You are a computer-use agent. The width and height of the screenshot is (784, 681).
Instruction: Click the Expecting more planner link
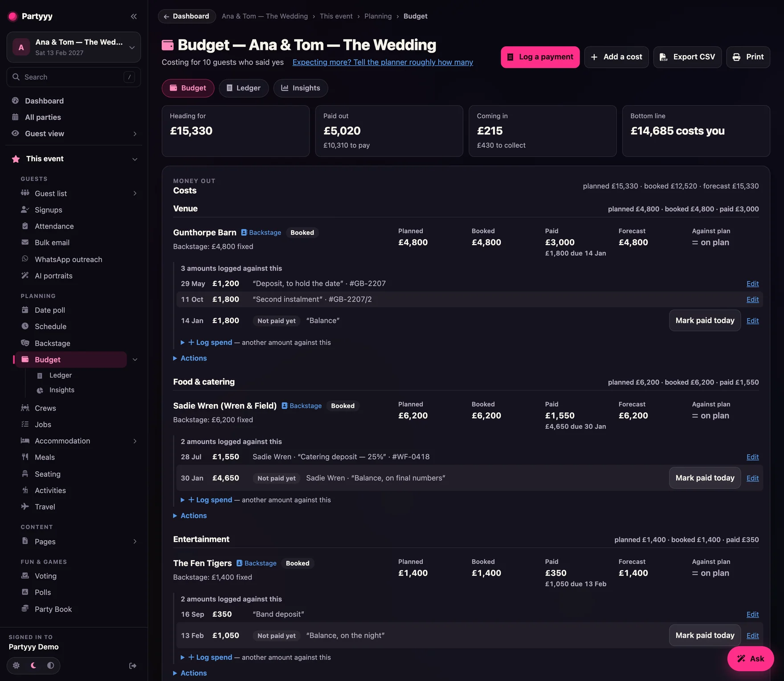tap(383, 62)
